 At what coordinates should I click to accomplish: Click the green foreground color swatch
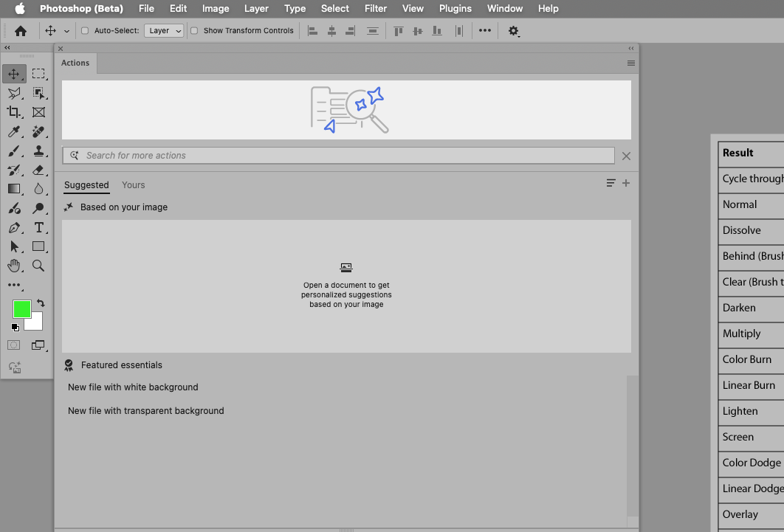click(x=21, y=308)
